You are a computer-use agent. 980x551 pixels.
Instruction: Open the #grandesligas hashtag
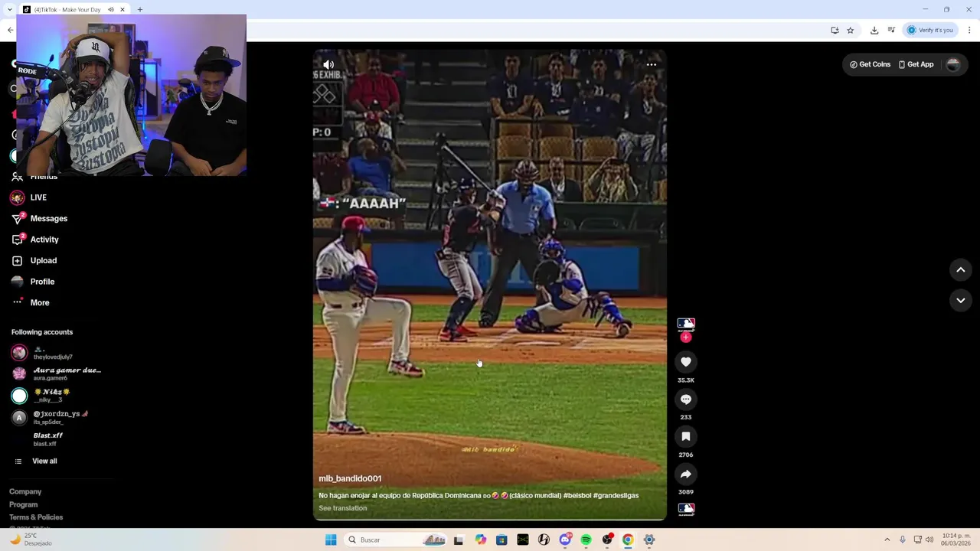616,496
